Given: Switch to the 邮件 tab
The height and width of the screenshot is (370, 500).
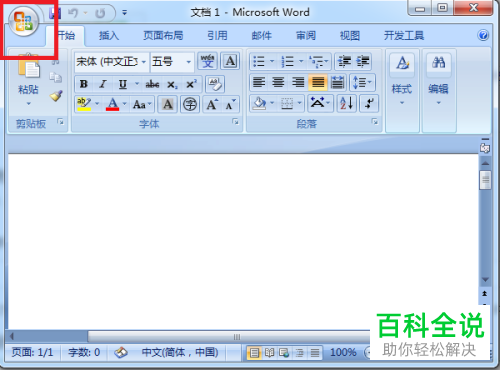Looking at the screenshot, I should (x=262, y=35).
